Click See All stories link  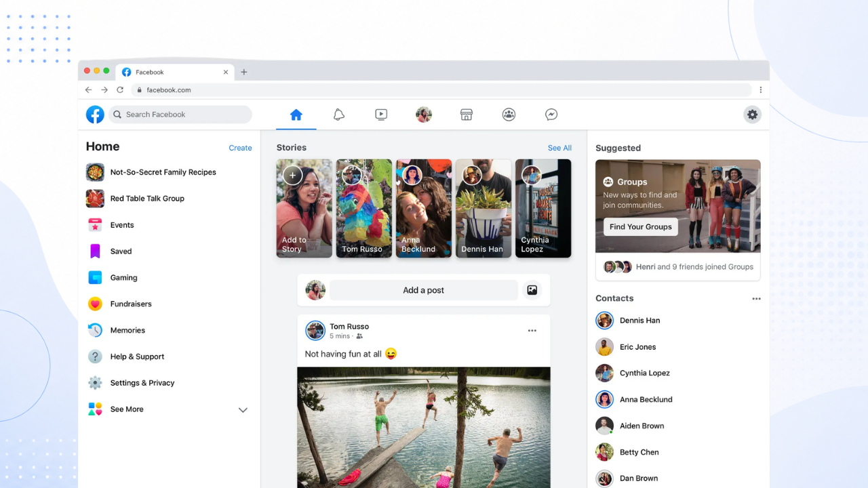click(x=559, y=148)
